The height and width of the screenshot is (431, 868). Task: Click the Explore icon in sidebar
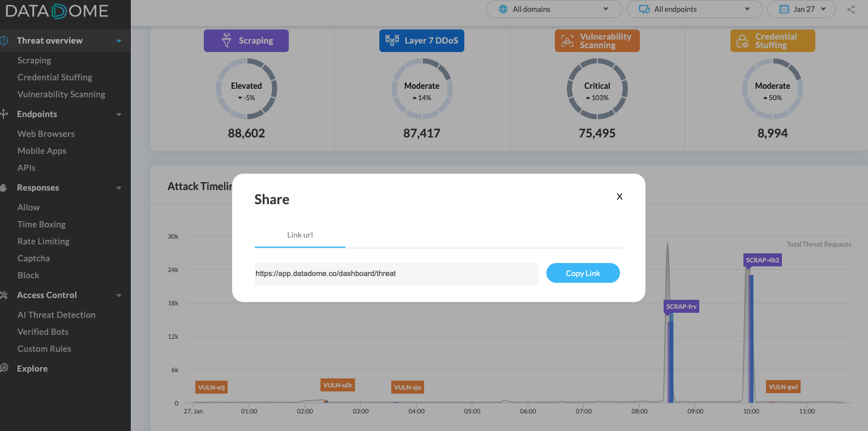(5, 368)
